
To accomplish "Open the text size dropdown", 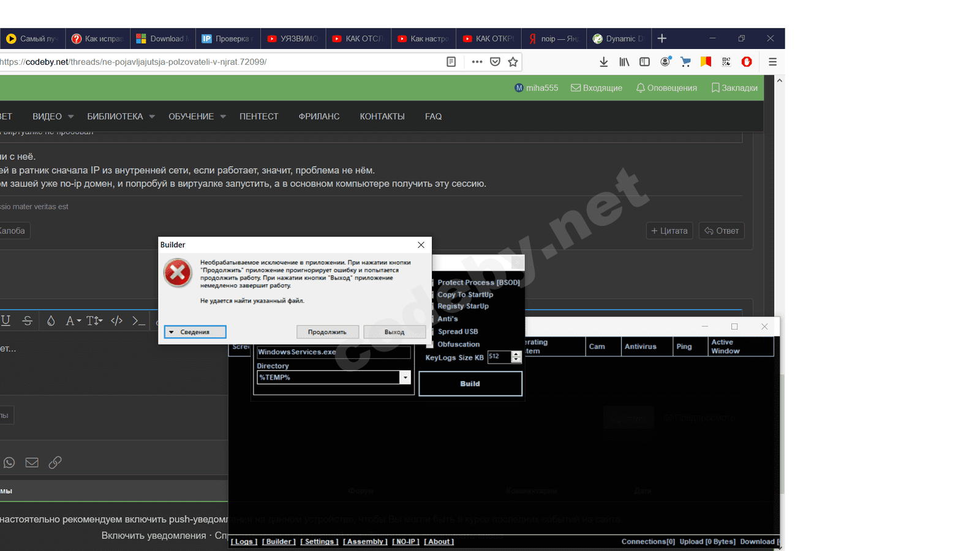I will pyautogui.click(x=94, y=320).
